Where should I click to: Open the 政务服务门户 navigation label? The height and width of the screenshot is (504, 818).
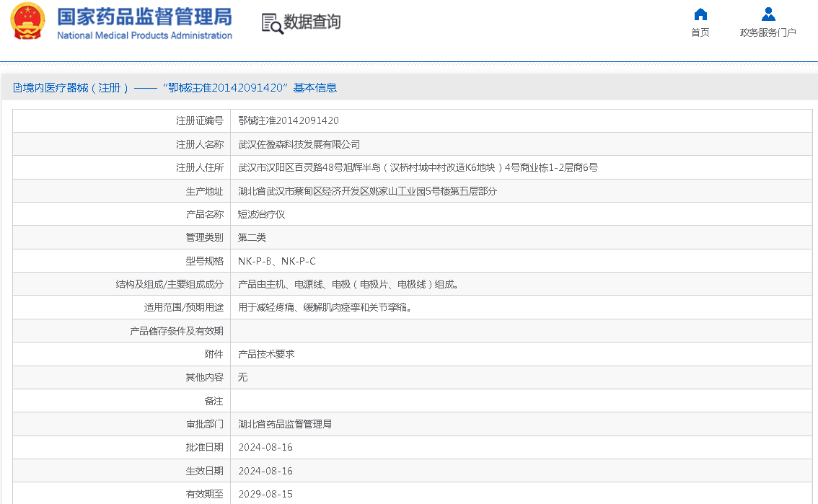coord(768,32)
